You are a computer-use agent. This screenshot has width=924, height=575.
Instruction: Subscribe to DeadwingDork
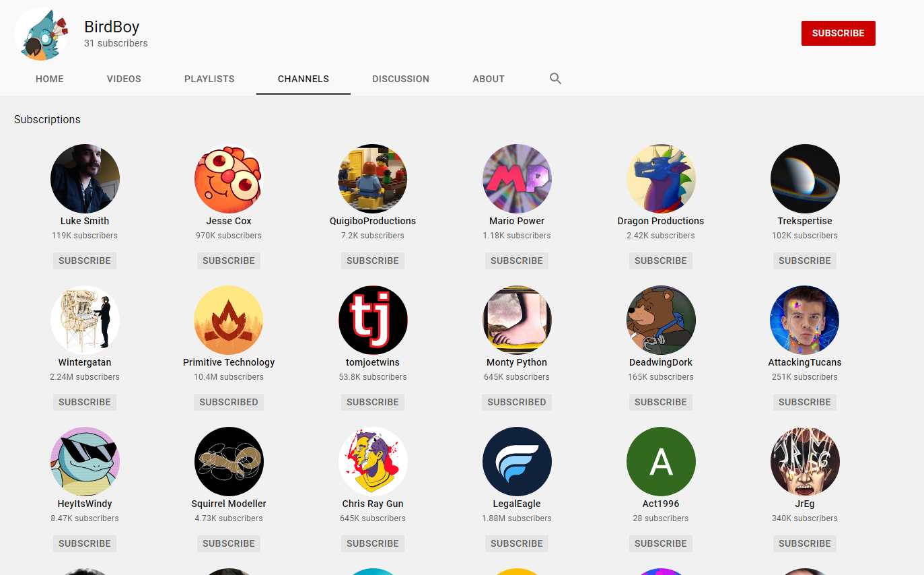point(661,402)
